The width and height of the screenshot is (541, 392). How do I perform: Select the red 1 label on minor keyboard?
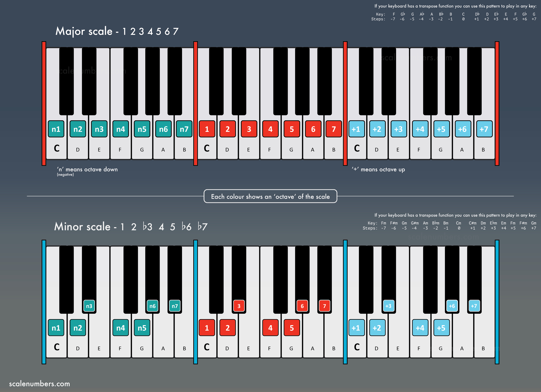(207, 328)
